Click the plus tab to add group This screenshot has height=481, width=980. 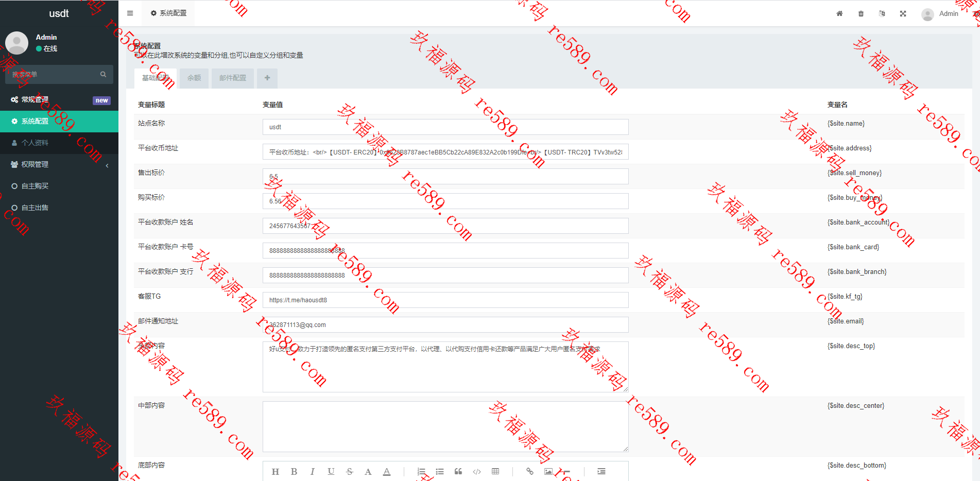[x=267, y=78]
